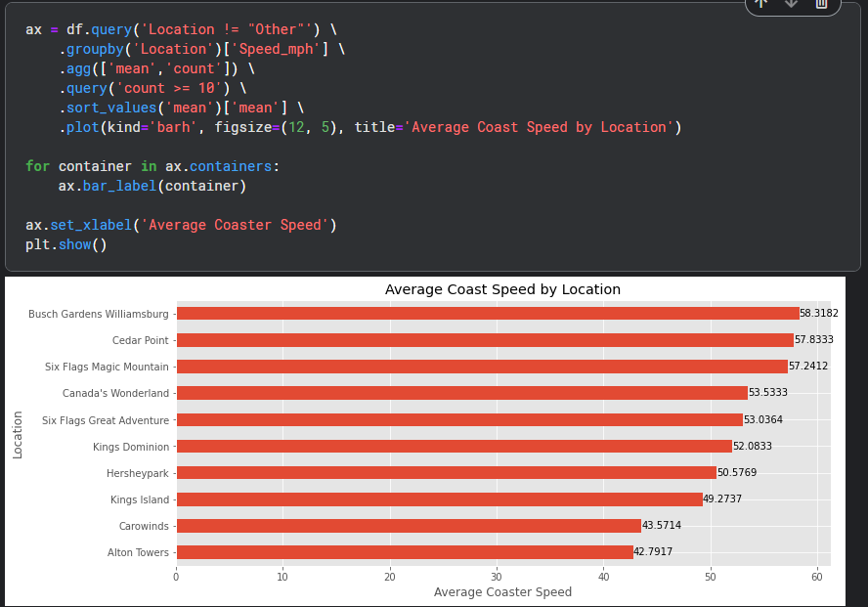Screen dimensions: 868x607
Task: Click the x-axis tick label 0
Action: 176,577
